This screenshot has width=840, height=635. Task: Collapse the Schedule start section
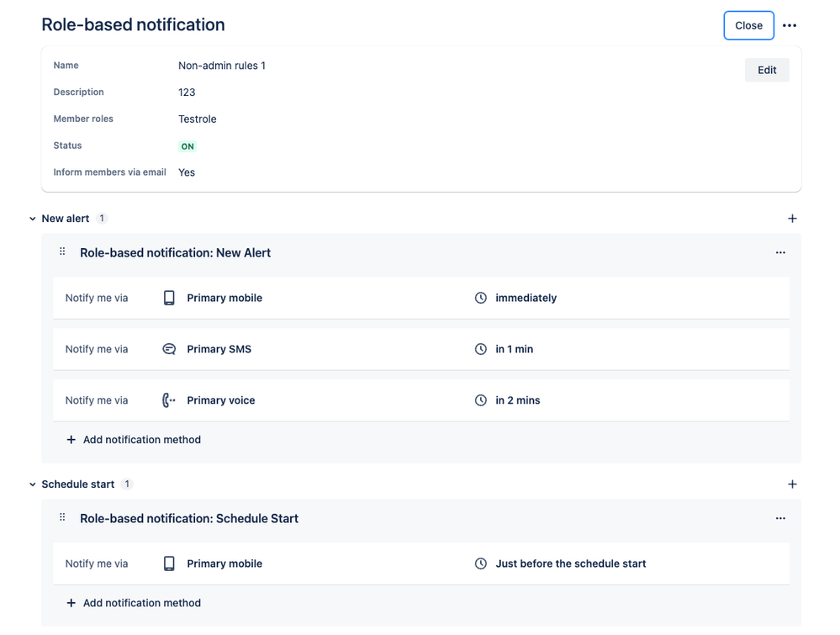pyautogui.click(x=33, y=484)
